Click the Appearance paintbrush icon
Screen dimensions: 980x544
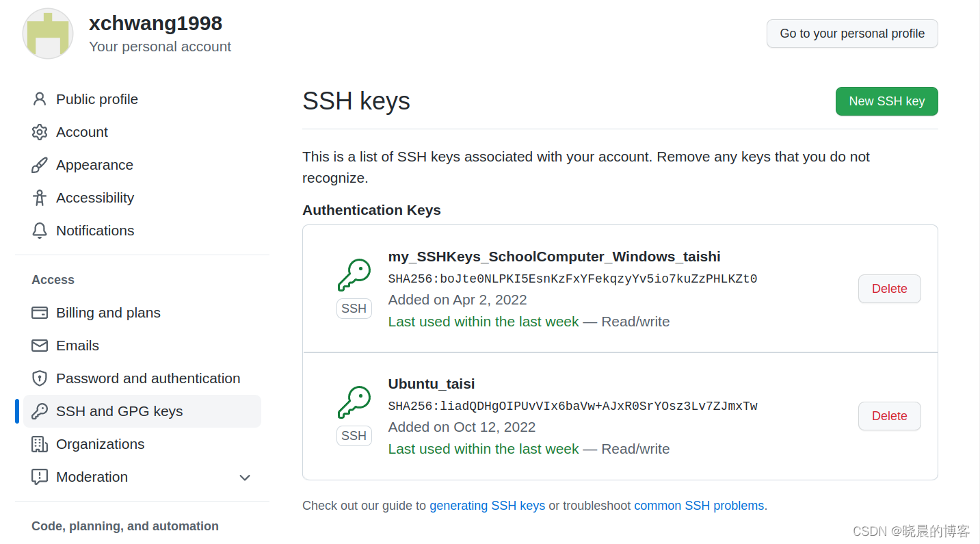pyautogui.click(x=40, y=165)
